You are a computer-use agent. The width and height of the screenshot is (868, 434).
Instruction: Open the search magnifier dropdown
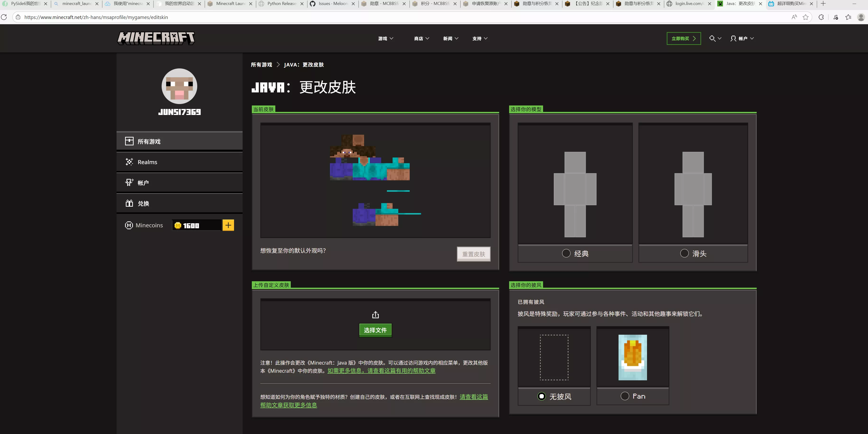(x=715, y=38)
